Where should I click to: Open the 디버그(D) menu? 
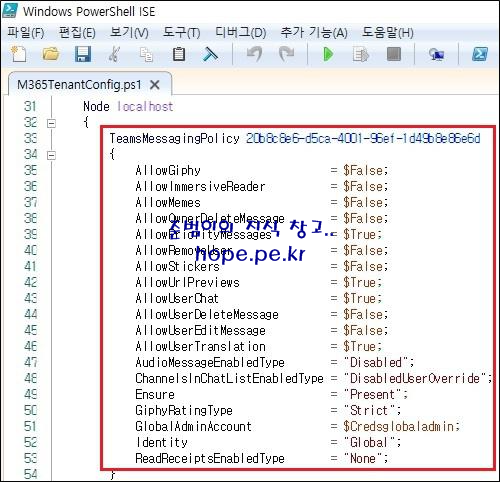(x=240, y=32)
